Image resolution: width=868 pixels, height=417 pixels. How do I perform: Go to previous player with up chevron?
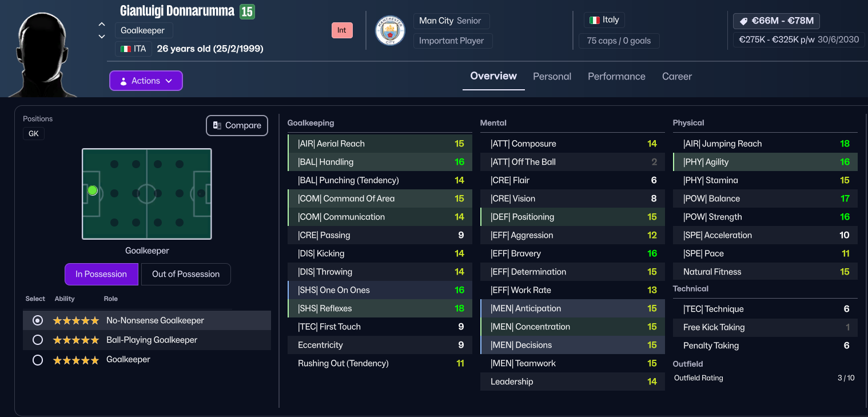click(x=102, y=24)
